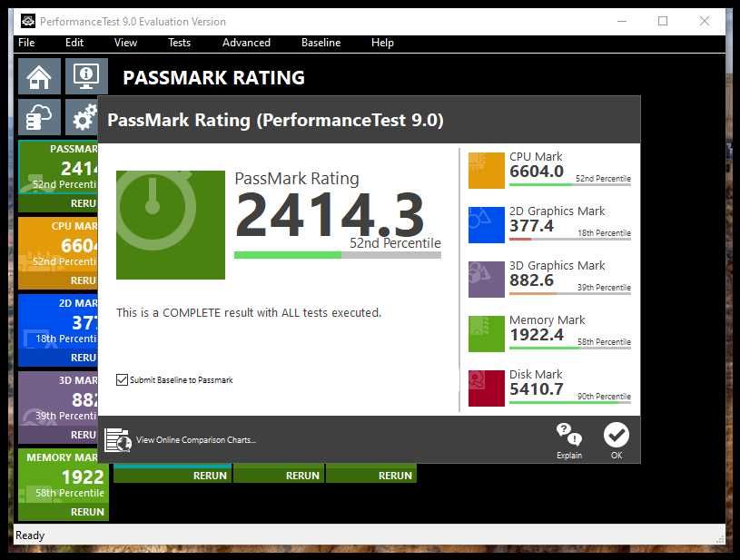This screenshot has height=560, width=740.
Task: Open the Baseline menu
Action: pyautogui.click(x=321, y=43)
